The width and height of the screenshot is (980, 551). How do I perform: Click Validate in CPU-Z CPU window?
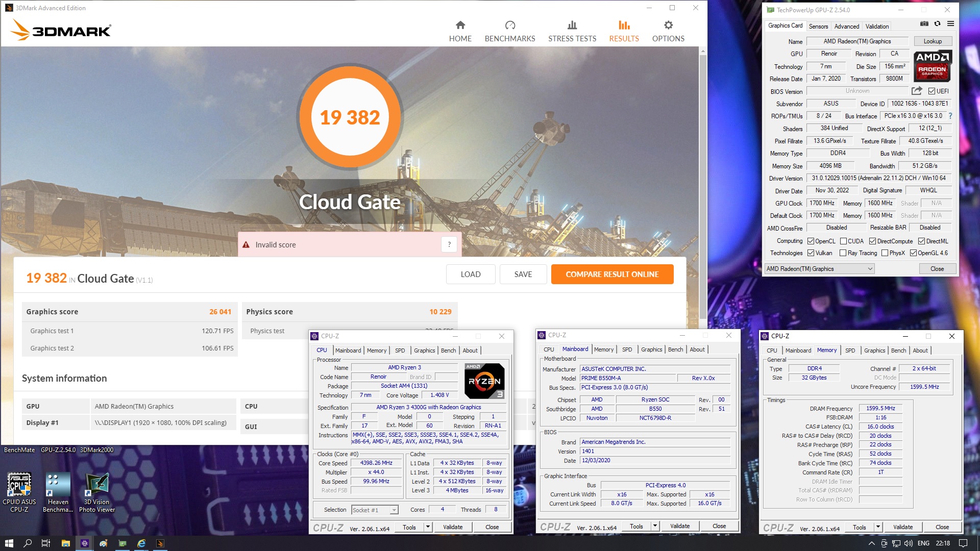point(453,527)
